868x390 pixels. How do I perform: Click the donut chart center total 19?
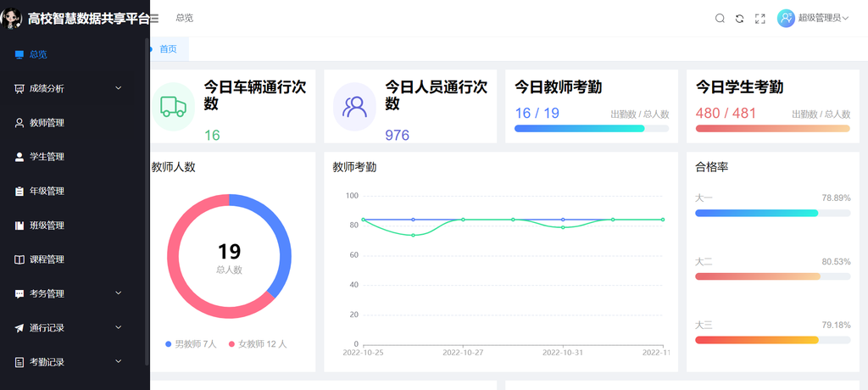(x=229, y=252)
